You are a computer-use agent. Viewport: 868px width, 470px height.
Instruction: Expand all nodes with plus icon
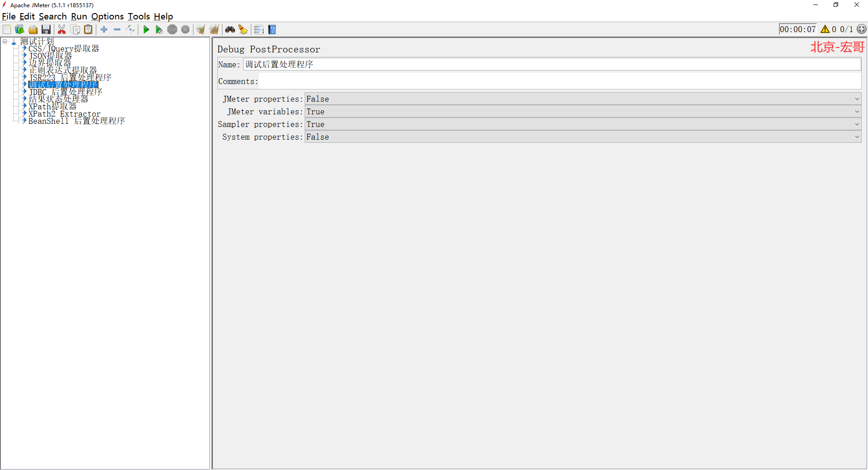[104, 29]
